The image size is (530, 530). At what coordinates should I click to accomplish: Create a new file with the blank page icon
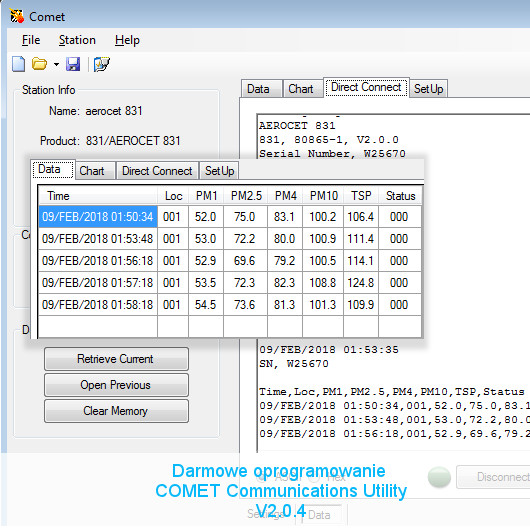coord(19,64)
